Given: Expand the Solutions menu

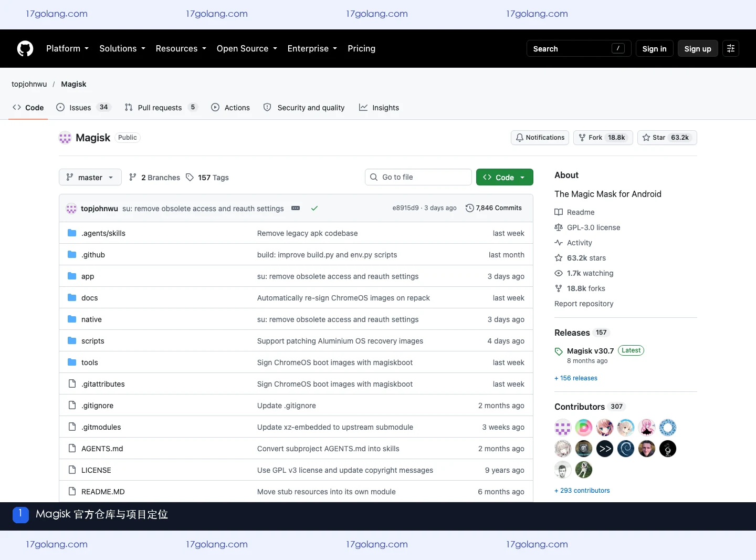Looking at the screenshot, I should point(122,48).
